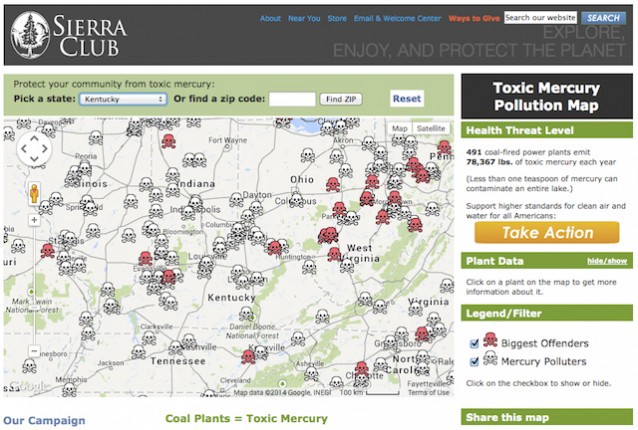Click the Take Action button
The width and height of the screenshot is (638, 430).
coord(547,233)
